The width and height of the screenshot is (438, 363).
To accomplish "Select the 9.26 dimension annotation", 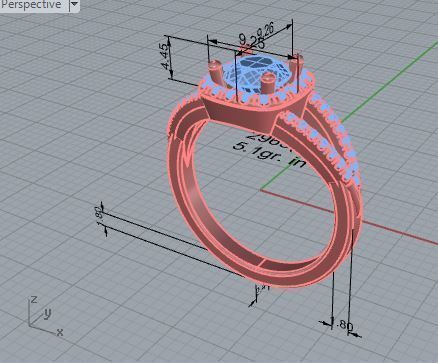I will point(265,32).
